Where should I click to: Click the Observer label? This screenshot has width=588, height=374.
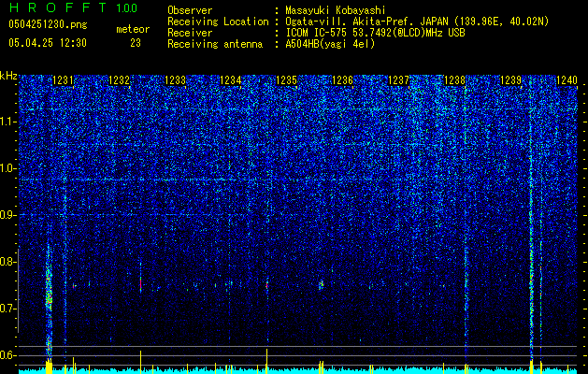click(x=190, y=10)
